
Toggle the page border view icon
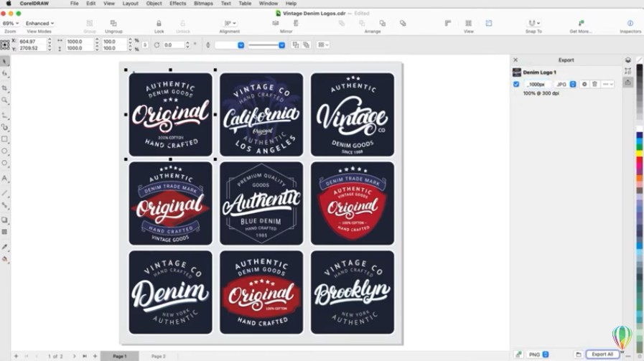[x=489, y=24]
